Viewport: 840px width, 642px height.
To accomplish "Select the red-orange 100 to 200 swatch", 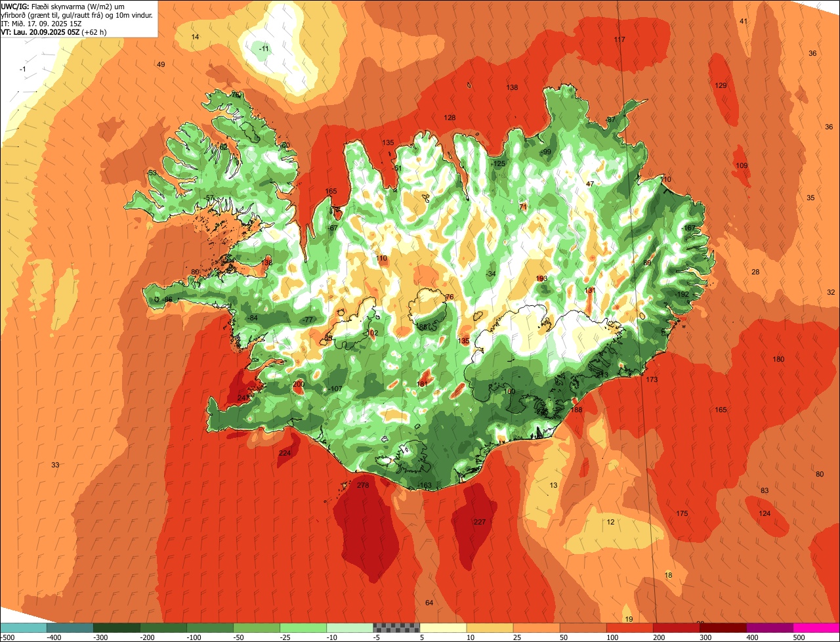I will tap(629, 628).
